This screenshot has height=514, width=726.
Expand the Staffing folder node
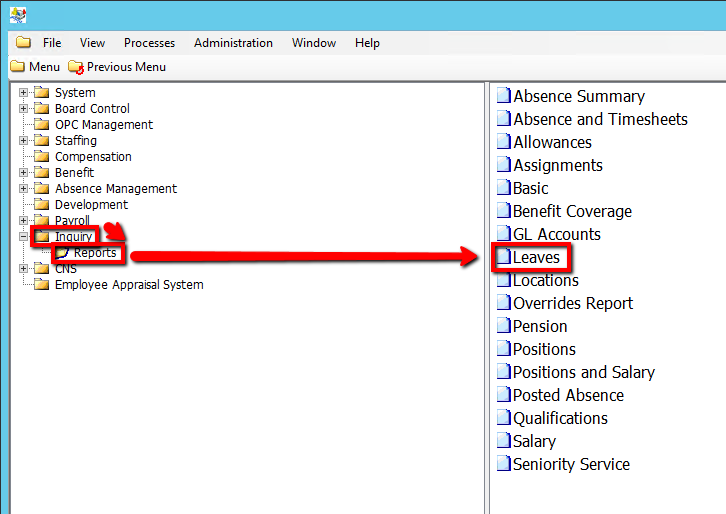click(23, 141)
